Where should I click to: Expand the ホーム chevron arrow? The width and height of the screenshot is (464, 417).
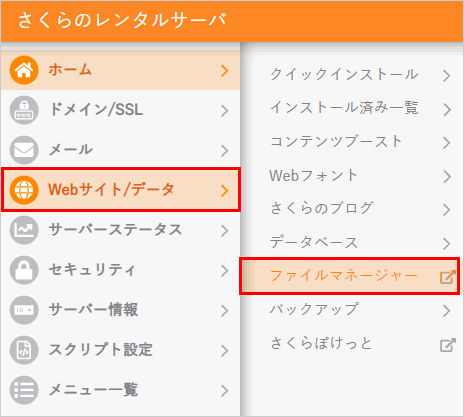point(225,71)
